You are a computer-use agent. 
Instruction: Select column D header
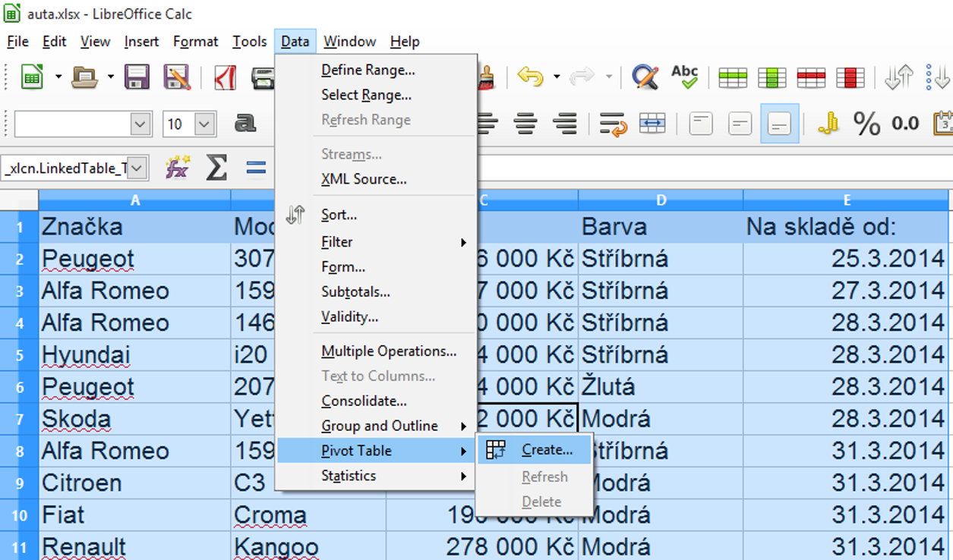661,200
